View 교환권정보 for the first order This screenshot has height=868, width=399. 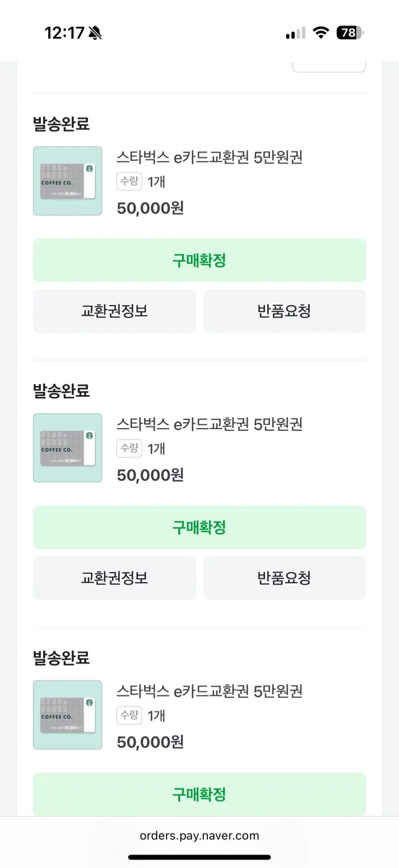pyautogui.click(x=115, y=311)
